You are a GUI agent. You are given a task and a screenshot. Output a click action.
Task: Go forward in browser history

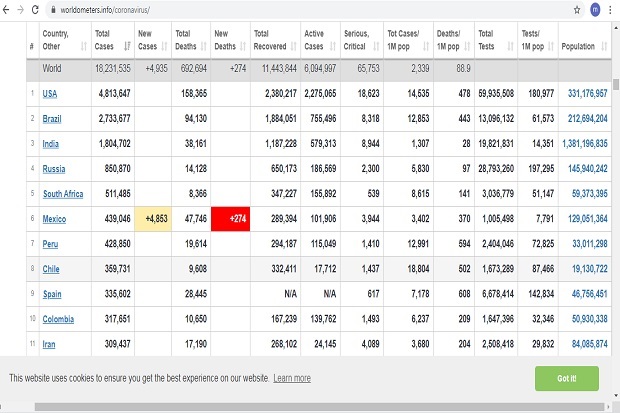[21, 10]
